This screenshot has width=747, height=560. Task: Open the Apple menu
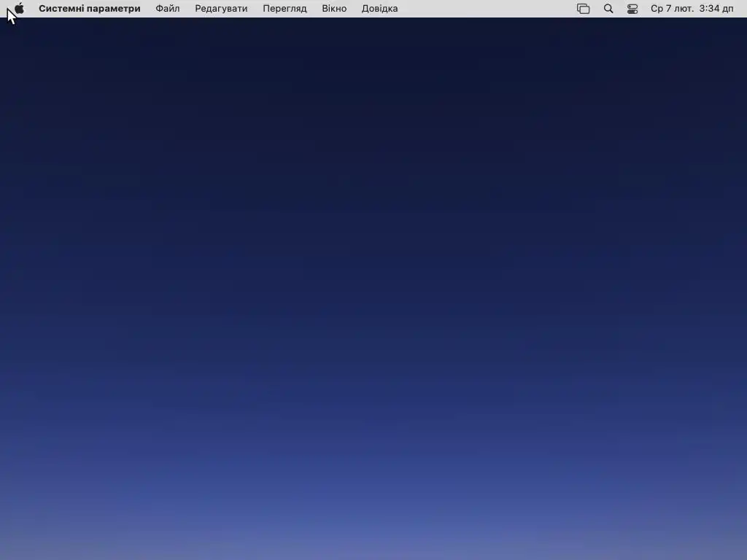point(19,9)
